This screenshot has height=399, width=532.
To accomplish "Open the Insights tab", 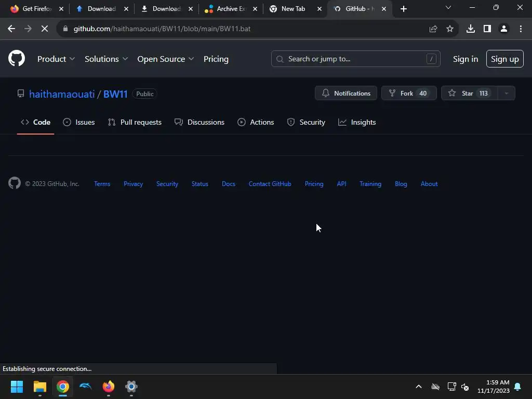I will [357, 122].
